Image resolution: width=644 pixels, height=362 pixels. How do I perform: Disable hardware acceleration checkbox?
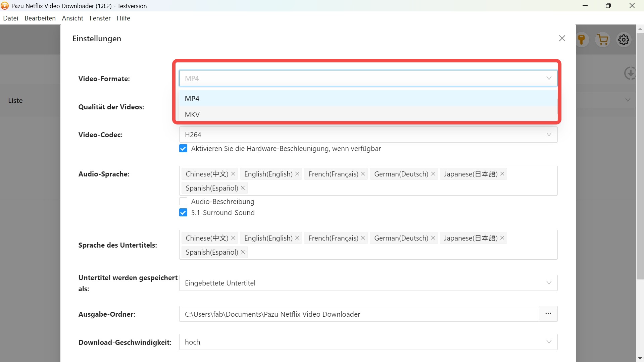click(x=183, y=149)
